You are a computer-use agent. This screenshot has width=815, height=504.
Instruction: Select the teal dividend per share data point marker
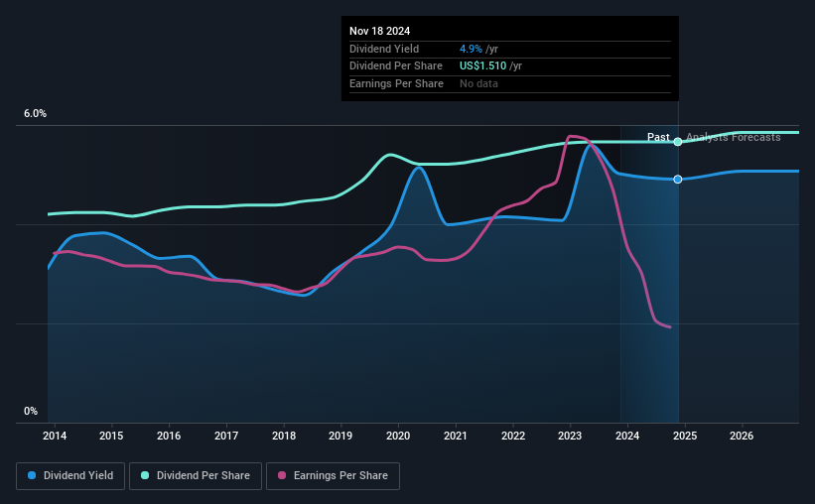(678, 142)
